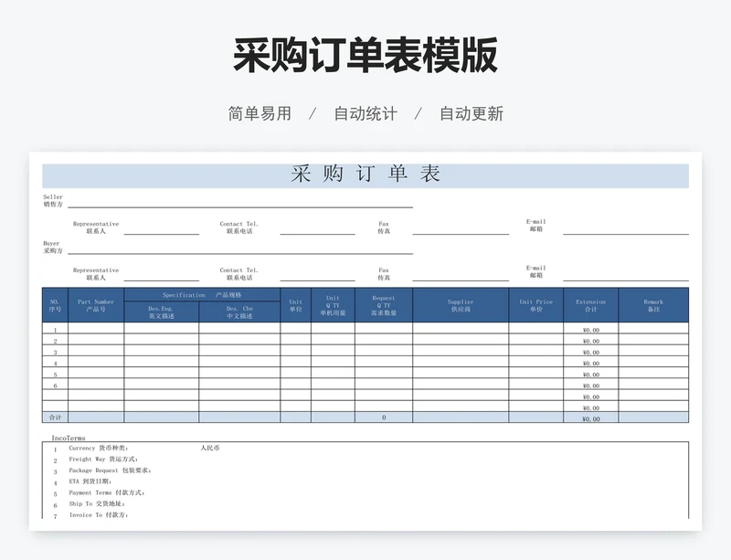Click the Buyer 采购方 label
731x560 pixels.
coord(53,248)
